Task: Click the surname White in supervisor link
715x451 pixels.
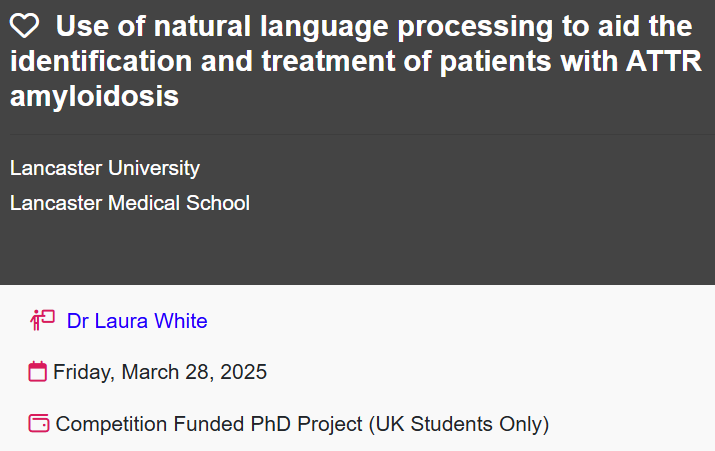Action: coord(181,321)
